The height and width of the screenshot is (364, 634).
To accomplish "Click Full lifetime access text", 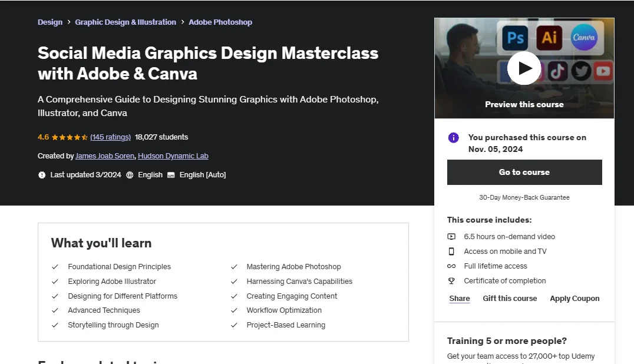I will point(496,266).
